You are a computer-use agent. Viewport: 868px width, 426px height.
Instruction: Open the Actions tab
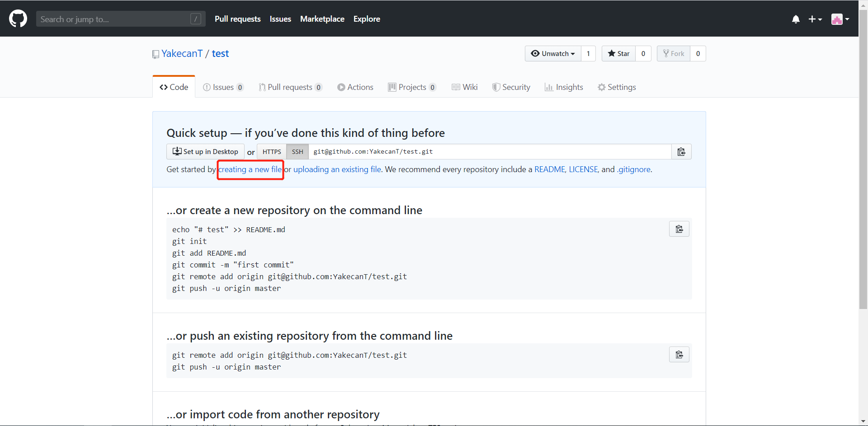[x=355, y=87]
